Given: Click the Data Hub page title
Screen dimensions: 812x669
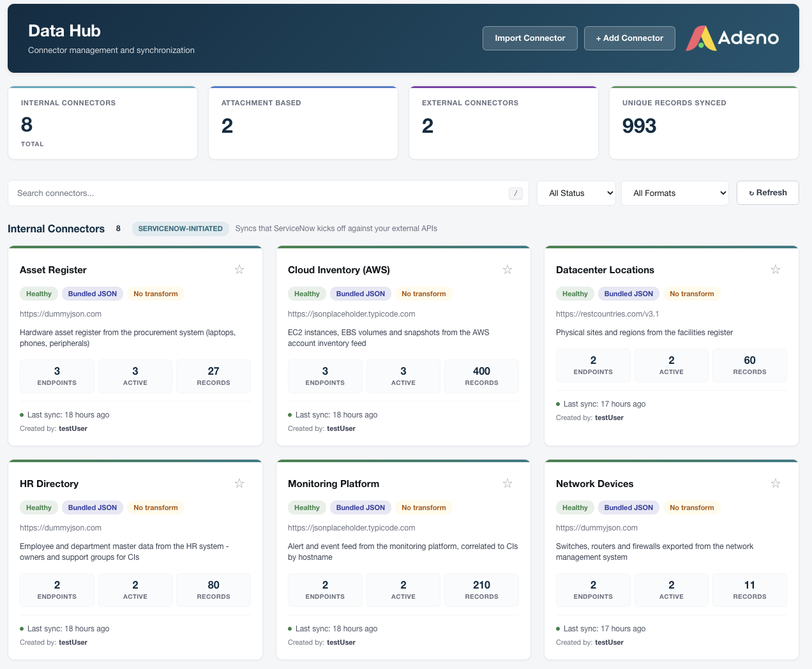Looking at the screenshot, I should [64, 31].
